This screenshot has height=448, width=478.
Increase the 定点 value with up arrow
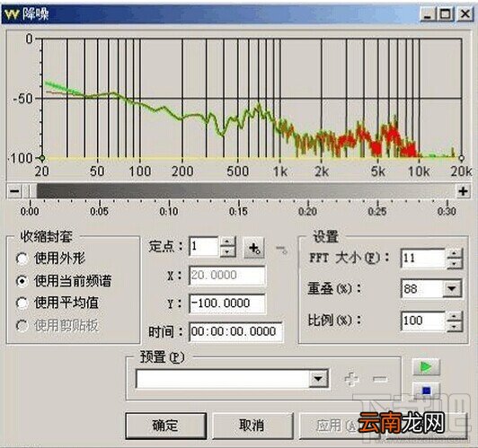(x=227, y=242)
